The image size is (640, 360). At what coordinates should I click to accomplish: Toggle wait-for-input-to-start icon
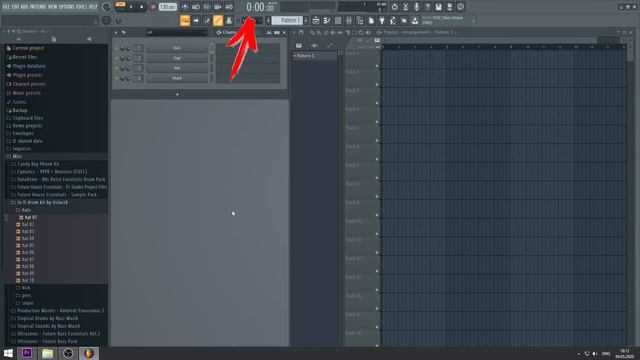[196, 7]
